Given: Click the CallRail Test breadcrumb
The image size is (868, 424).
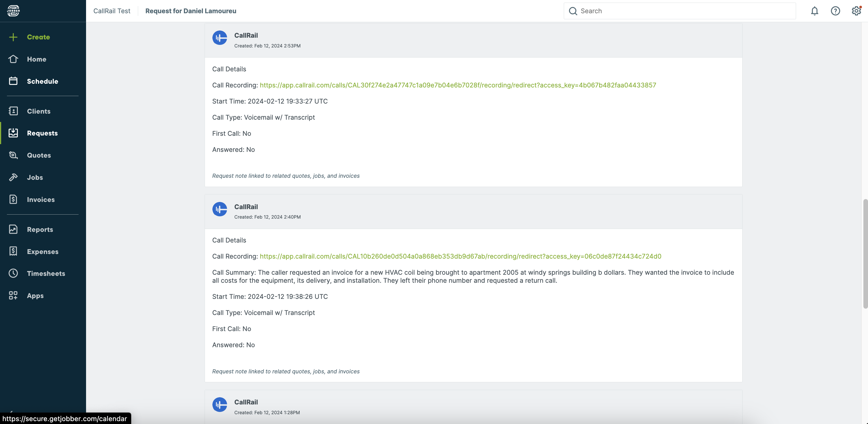Looking at the screenshot, I should coord(112,11).
